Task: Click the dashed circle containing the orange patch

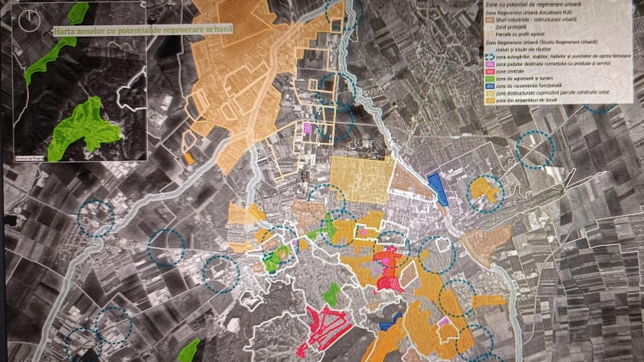Action: coord(485,193)
